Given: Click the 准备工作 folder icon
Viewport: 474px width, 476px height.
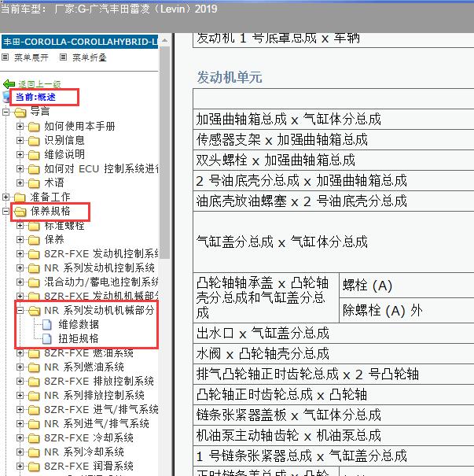Looking at the screenshot, I should (x=20, y=197).
